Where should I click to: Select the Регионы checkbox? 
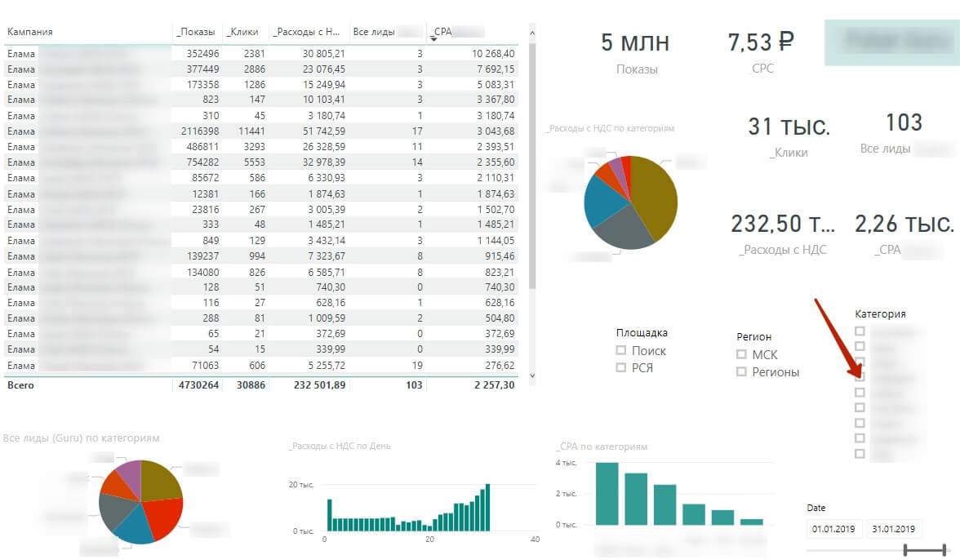tap(741, 372)
